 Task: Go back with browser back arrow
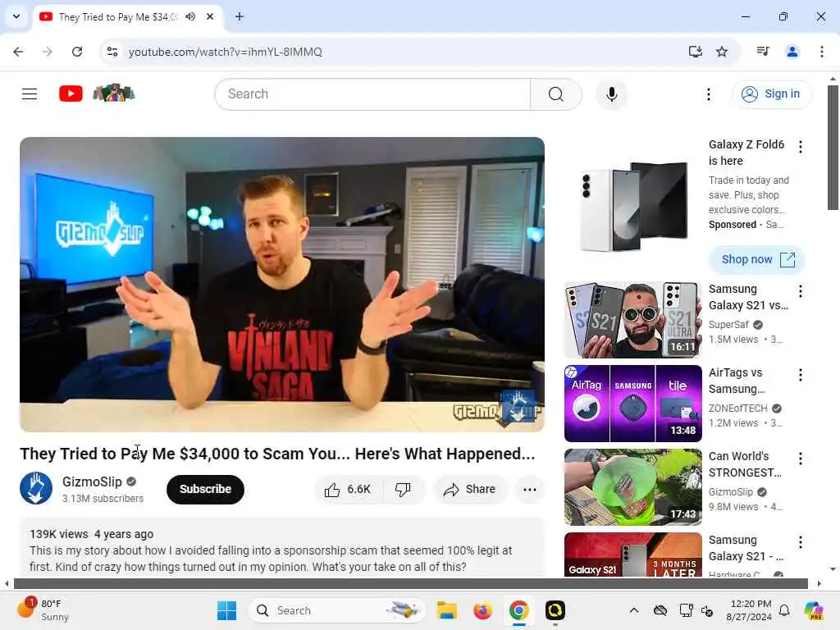18,52
